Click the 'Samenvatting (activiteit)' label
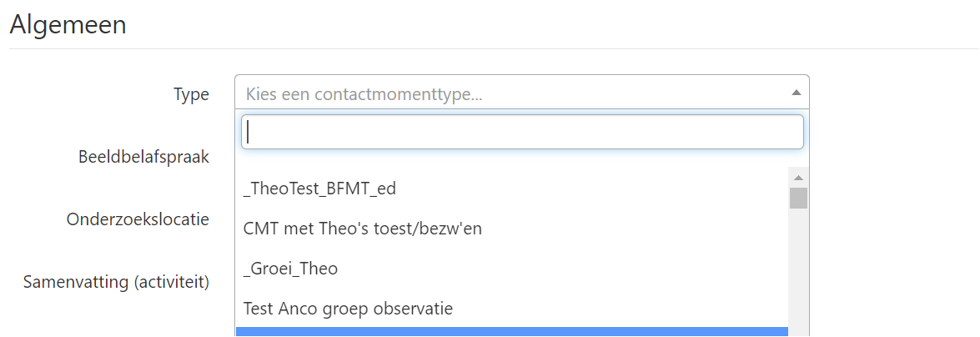 pos(116,282)
